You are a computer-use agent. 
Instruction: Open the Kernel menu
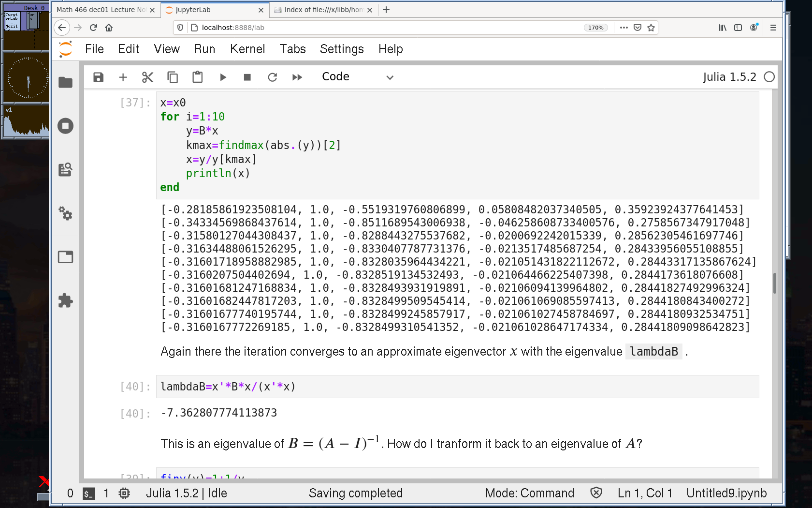[x=247, y=49]
